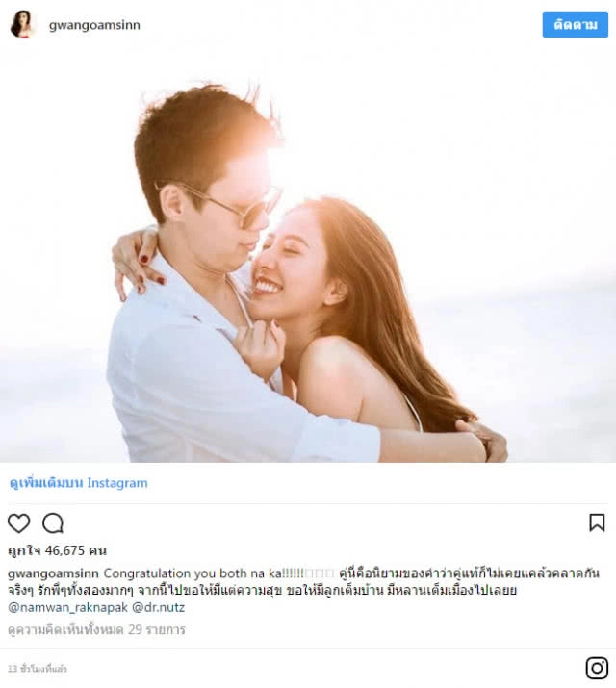
Task: View all 29 comments link
Action: [96, 630]
